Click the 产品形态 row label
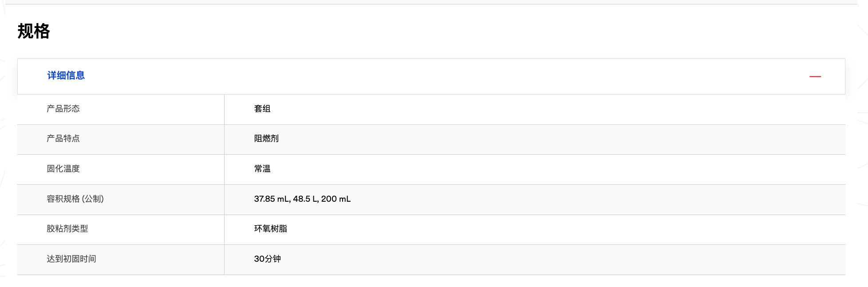The image size is (868, 287). 63,109
